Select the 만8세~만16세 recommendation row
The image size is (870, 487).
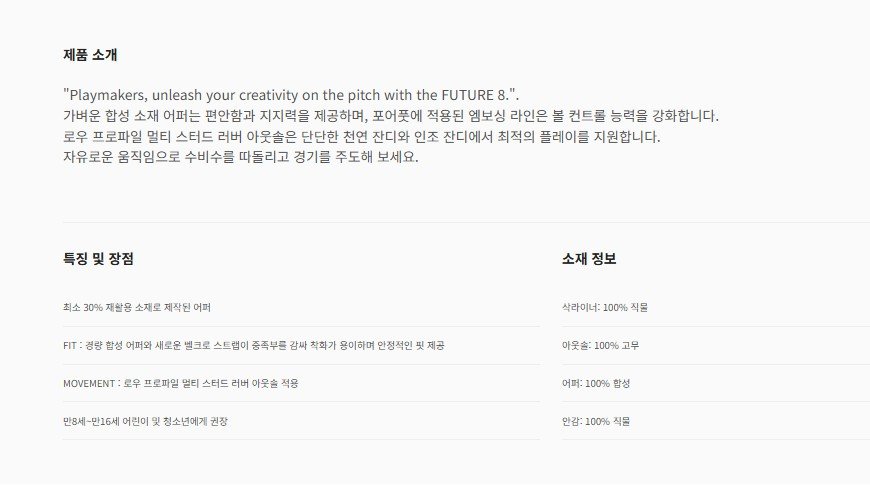301,421
